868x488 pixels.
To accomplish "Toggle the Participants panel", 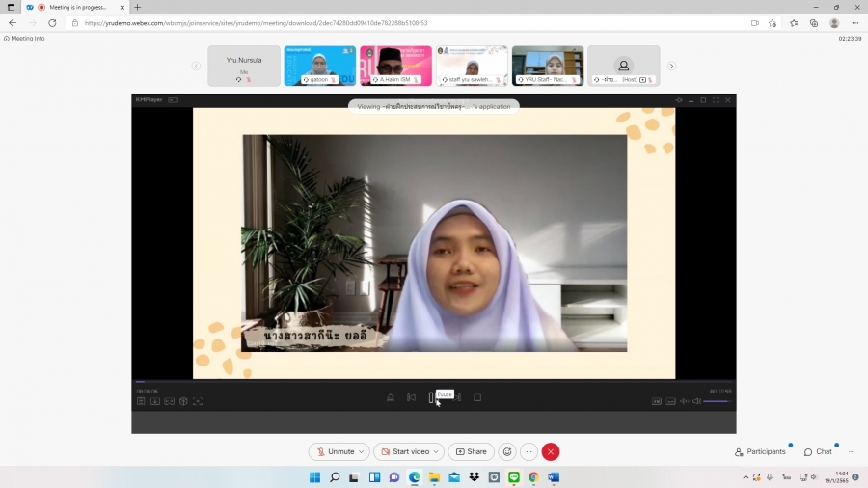I will point(760,451).
